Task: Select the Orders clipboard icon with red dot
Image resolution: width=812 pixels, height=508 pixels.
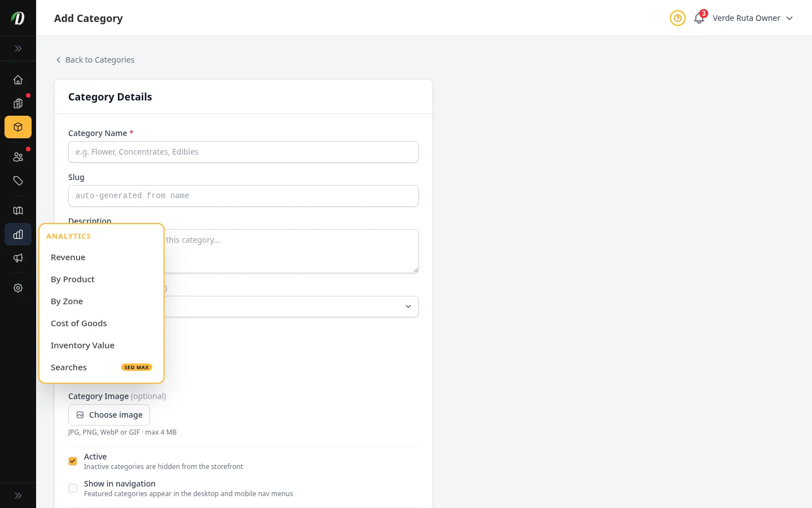Action: pyautogui.click(x=18, y=103)
